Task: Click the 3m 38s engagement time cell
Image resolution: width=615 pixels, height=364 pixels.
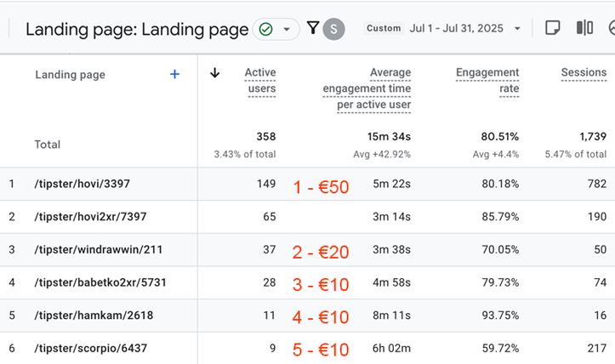Action: click(391, 249)
